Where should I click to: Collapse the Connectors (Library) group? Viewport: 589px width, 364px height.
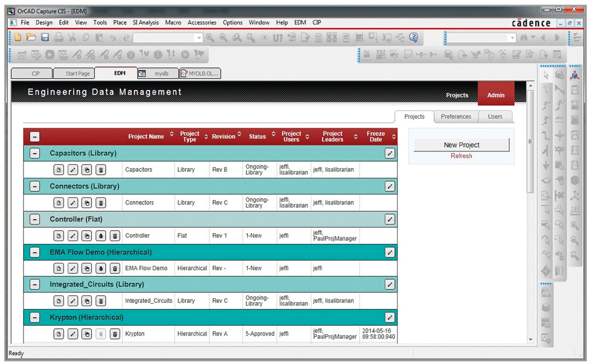coord(35,186)
